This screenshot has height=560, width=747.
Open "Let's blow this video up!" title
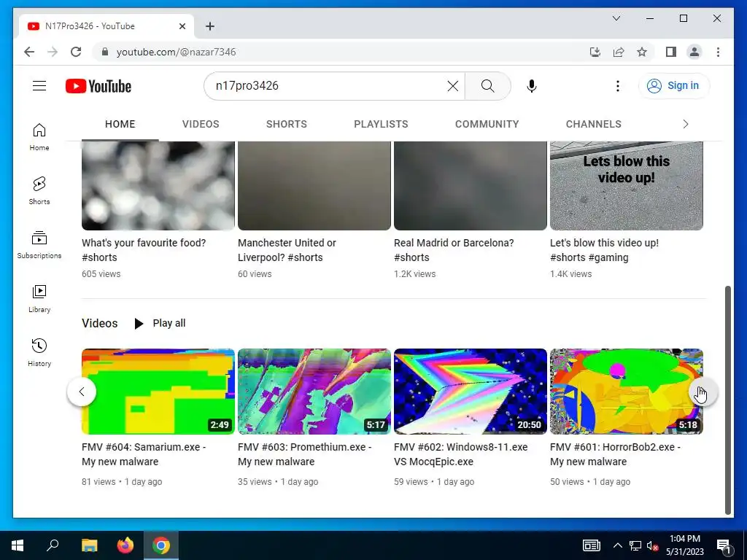[604, 250]
